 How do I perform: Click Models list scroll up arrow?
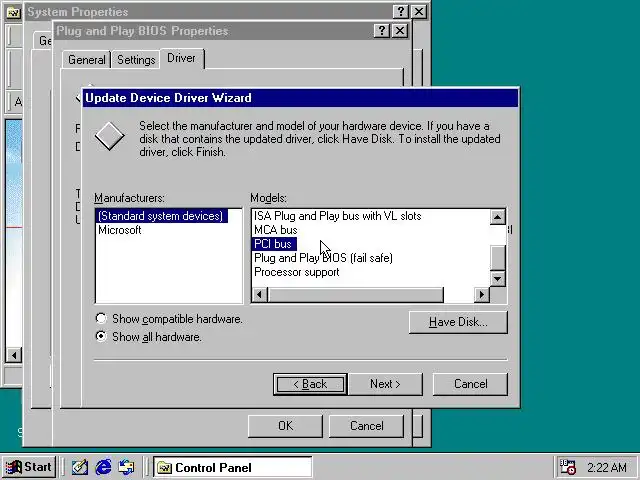498,217
